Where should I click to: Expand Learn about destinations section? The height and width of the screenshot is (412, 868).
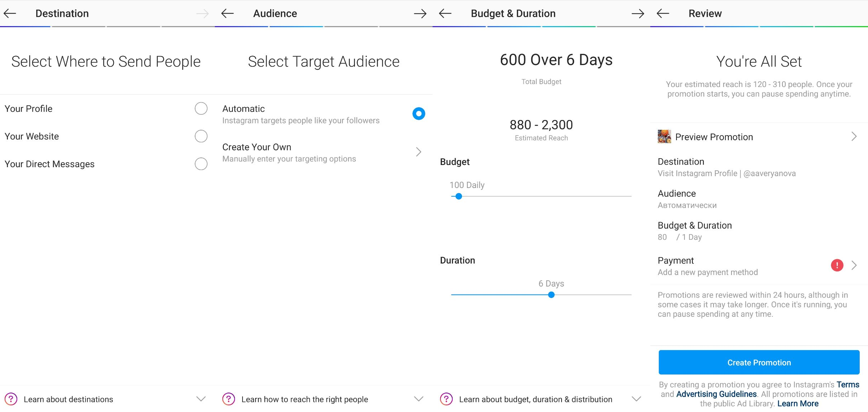(x=201, y=399)
